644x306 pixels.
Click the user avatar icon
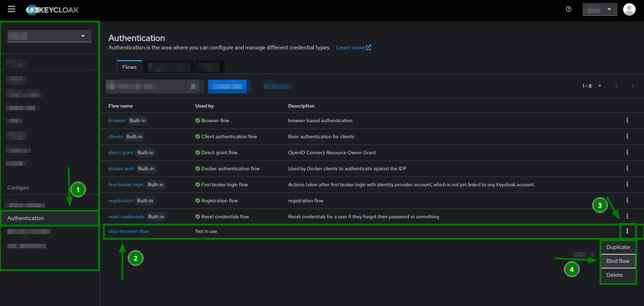click(x=629, y=9)
